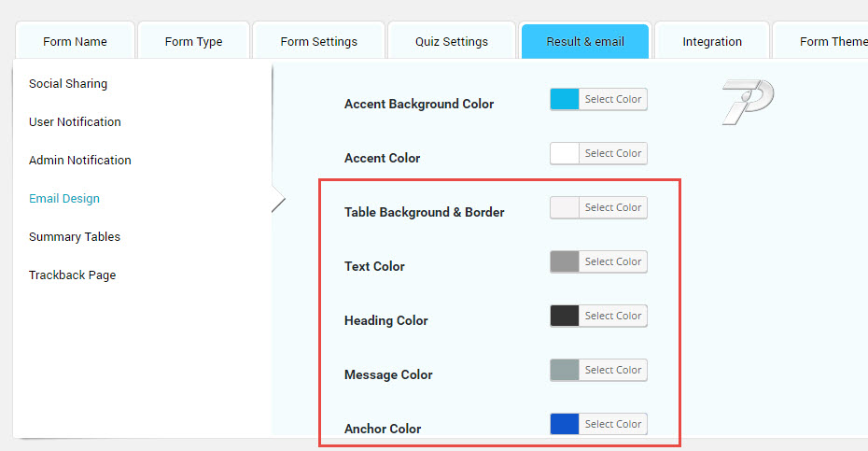Go to the Quiz Settings tab
Screen dimensions: 868x451
point(452,41)
